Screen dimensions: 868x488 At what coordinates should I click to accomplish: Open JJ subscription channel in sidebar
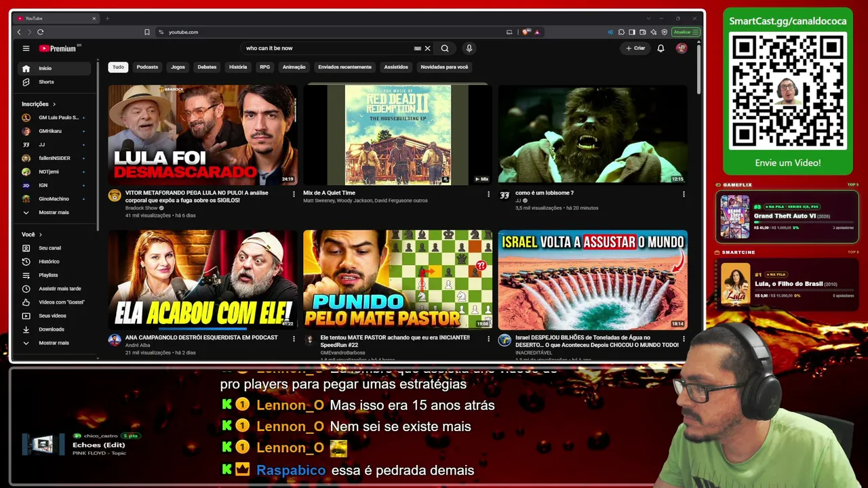54,144
